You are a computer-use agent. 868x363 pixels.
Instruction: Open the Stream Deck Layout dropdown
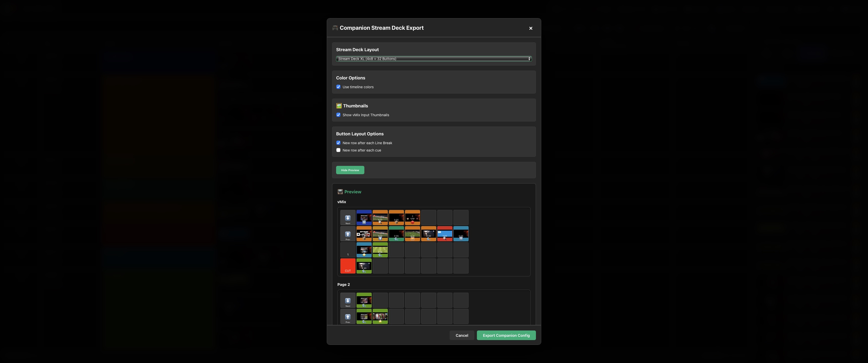pyautogui.click(x=433, y=58)
